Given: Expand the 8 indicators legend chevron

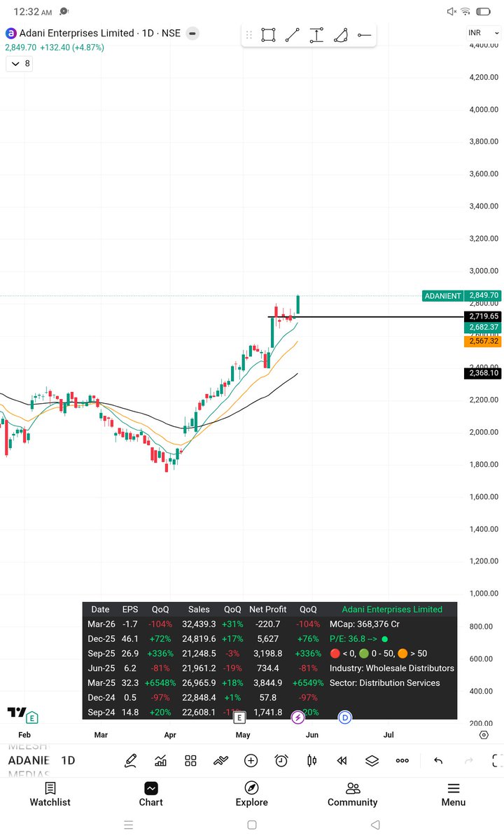Looking at the screenshot, I should coord(19,64).
